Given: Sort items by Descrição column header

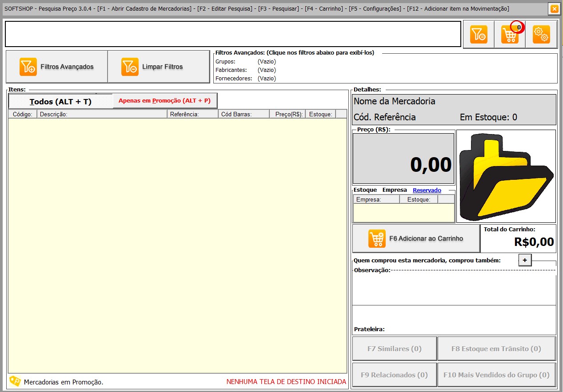Looking at the screenshot, I should point(102,114).
